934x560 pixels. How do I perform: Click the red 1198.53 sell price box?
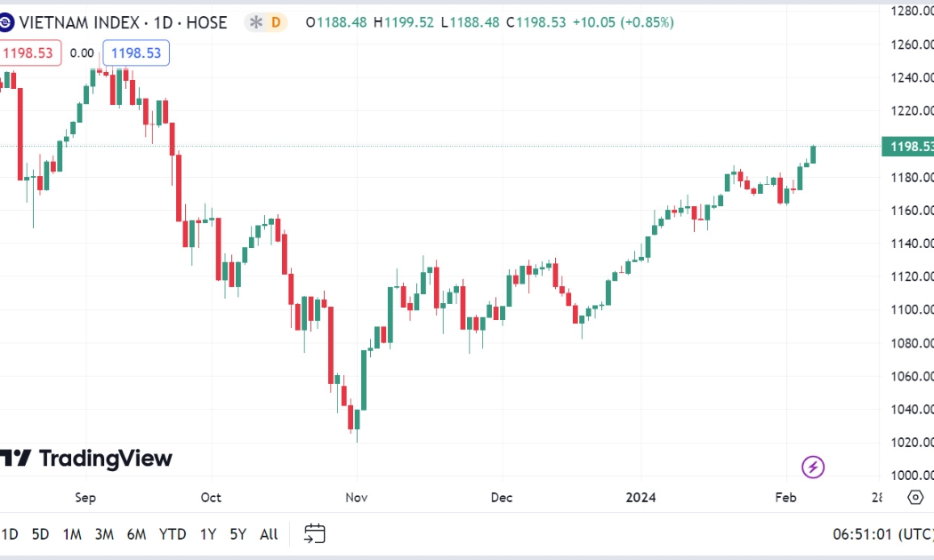[x=28, y=53]
